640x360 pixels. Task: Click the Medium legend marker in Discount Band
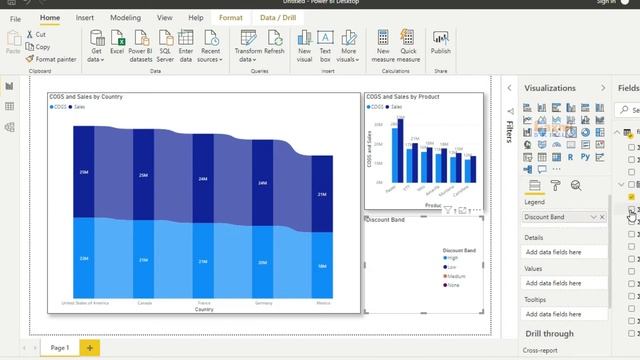[x=445, y=276]
